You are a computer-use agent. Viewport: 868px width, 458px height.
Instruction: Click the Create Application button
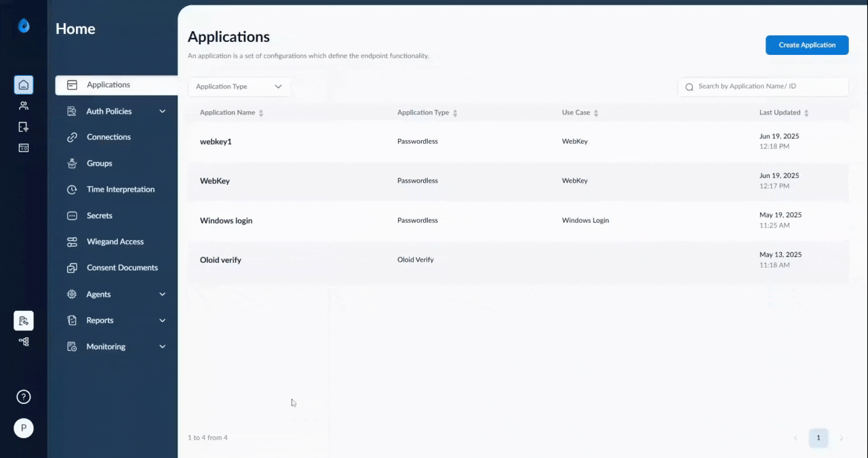[807, 45]
